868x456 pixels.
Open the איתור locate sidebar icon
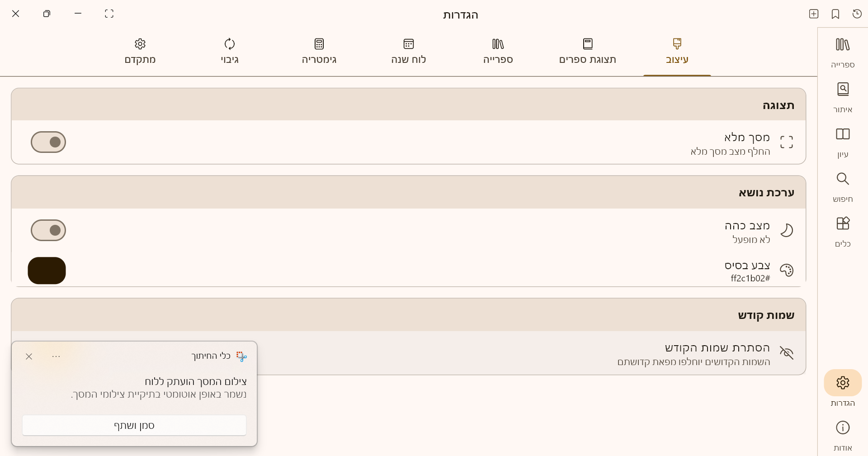pyautogui.click(x=842, y=96)
